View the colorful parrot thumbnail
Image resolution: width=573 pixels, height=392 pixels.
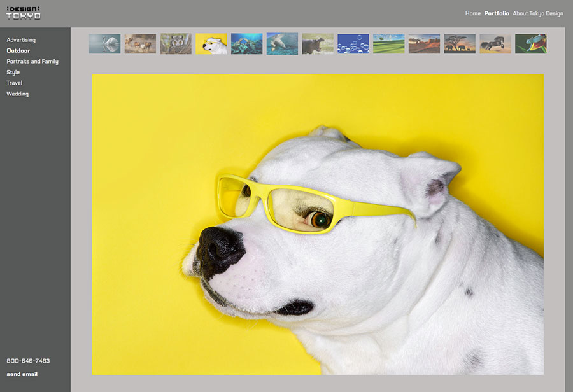tap(530, 44)
